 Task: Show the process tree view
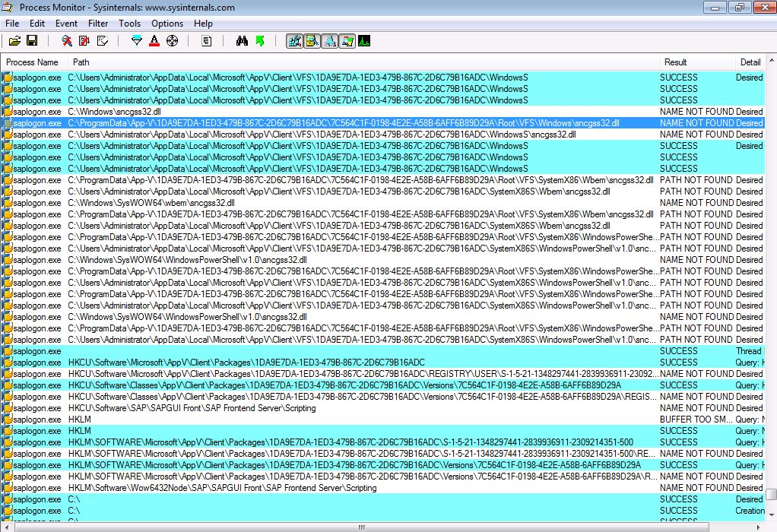(x=205, y=40)
